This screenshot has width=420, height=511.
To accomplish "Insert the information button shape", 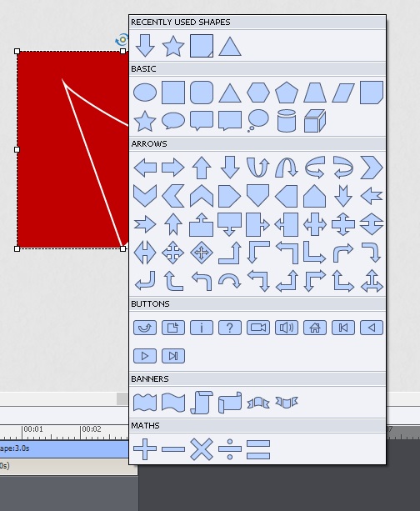I will pyautogui.click(x=202, y=328).
